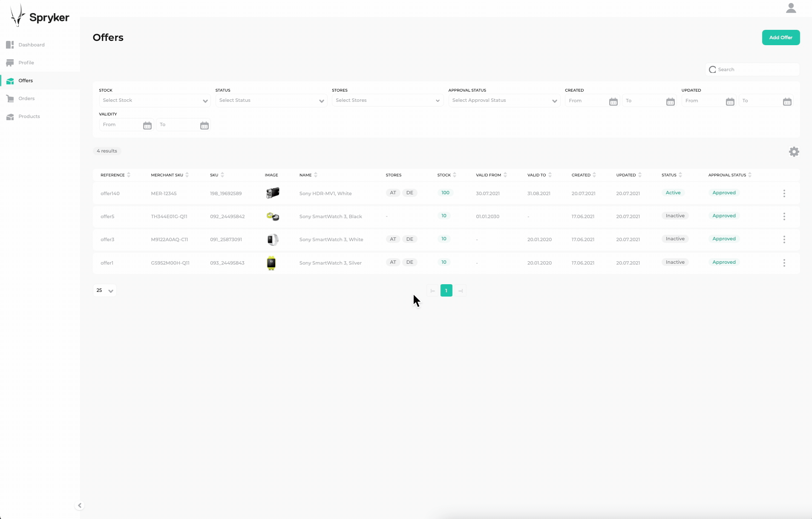Click the 4 results label
Viewport: 812px width, 519px height.
coord(107,151)
